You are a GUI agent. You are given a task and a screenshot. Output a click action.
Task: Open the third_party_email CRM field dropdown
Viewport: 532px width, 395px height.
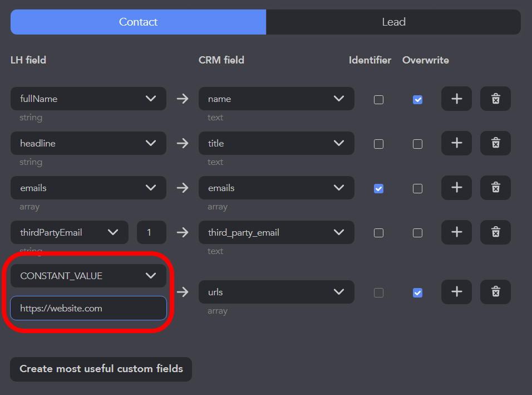276,232
